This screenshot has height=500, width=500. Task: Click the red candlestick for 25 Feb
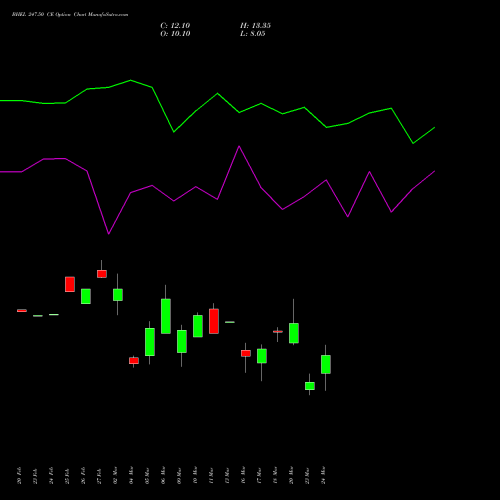pyautogui.click(x=70, y=284)
